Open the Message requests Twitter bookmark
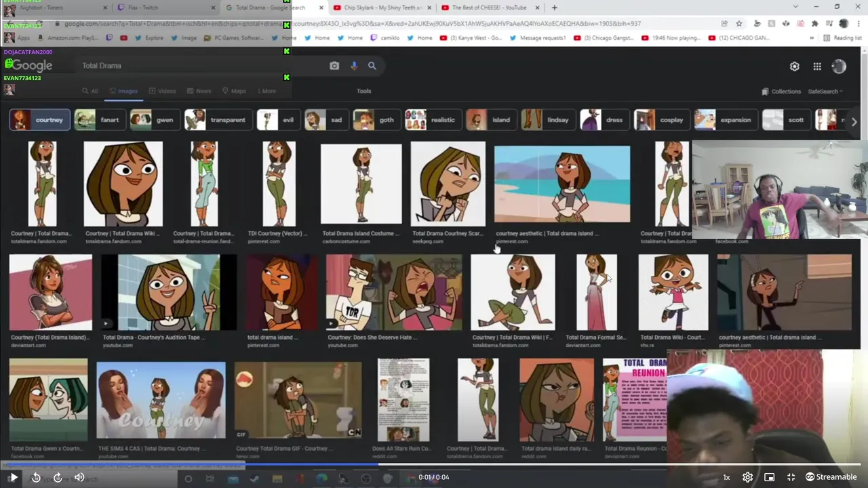The height and width of the screenshot is (488, 868). coord(536,38)
